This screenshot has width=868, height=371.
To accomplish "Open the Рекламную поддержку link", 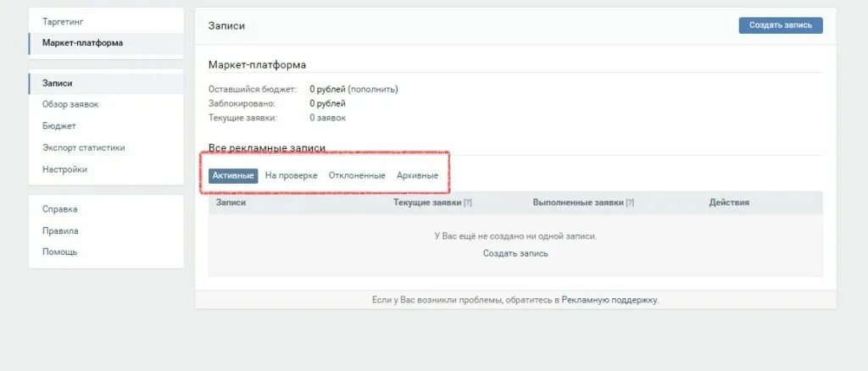I will [x=609, y=300].
